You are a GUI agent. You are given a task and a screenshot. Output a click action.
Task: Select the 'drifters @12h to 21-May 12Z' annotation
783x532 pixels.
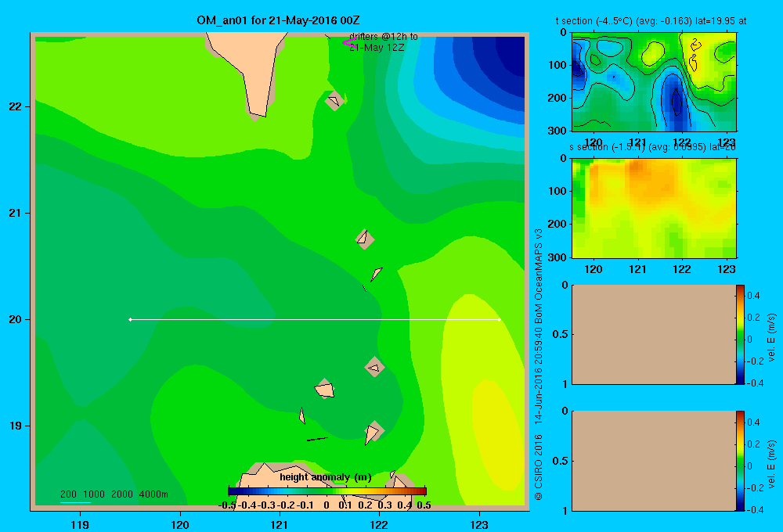(384, 42)
